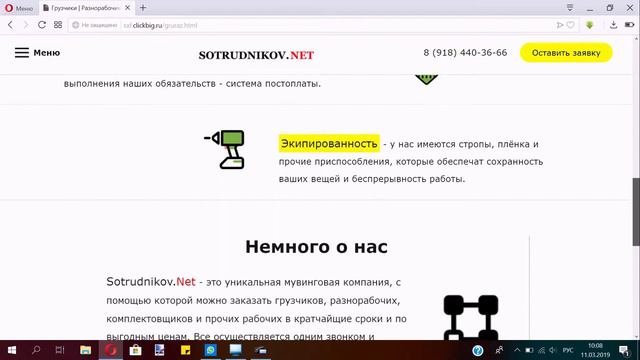Open Windows taskbar search
This screenshot has width=640, height=360.
pyautogui.click(x=36, y=350)
